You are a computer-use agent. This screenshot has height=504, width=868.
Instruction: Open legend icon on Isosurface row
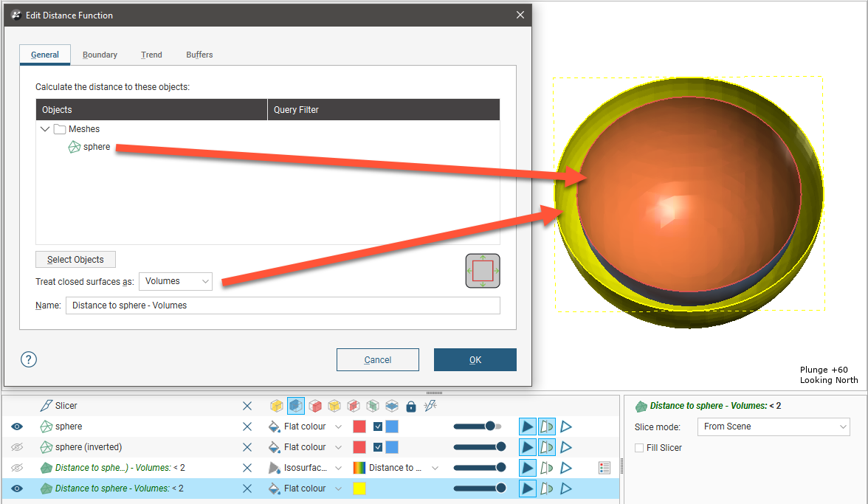click(x=604, y=468)
